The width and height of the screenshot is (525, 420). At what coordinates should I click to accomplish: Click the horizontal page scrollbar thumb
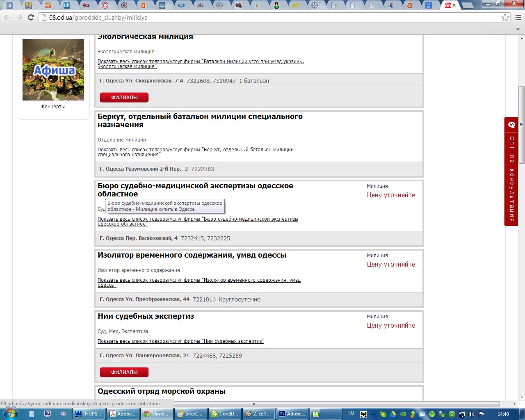tap(253, 404)
